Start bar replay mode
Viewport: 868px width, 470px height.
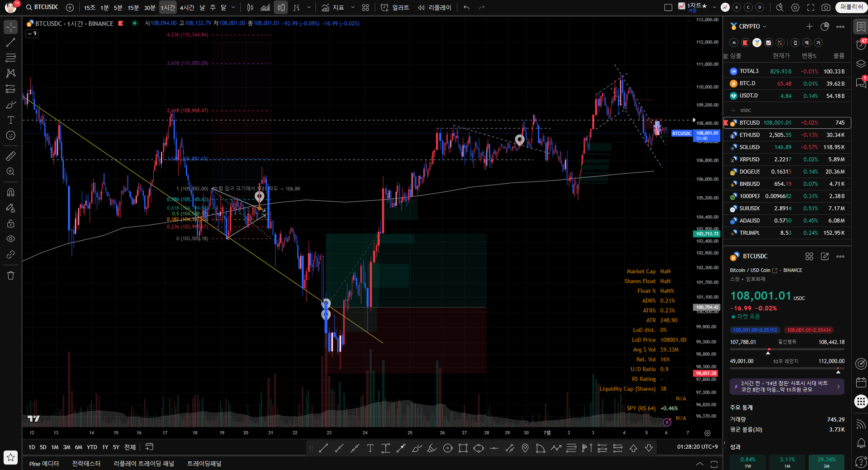tap(434, 7)
